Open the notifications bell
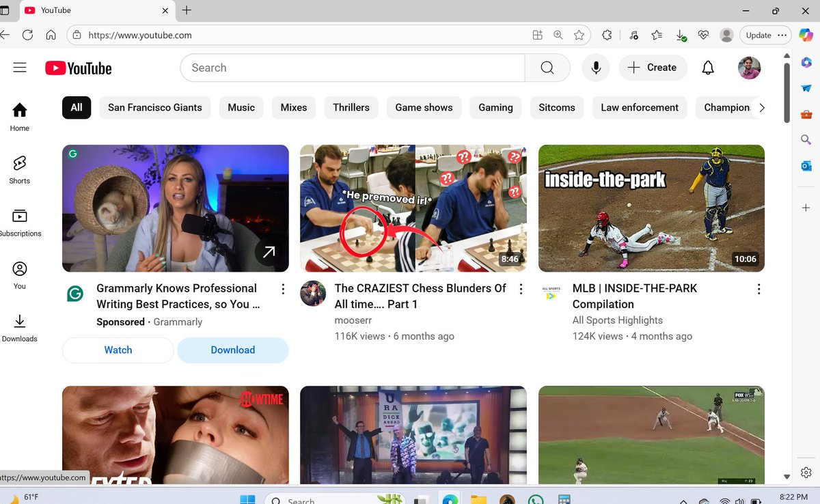Image resolution: width=820 pixels, height=504 pixels. tap(708, 68)
